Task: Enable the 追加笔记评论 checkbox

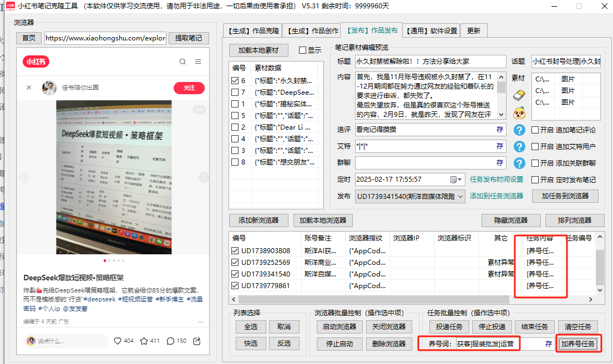Action: (535, 130)
